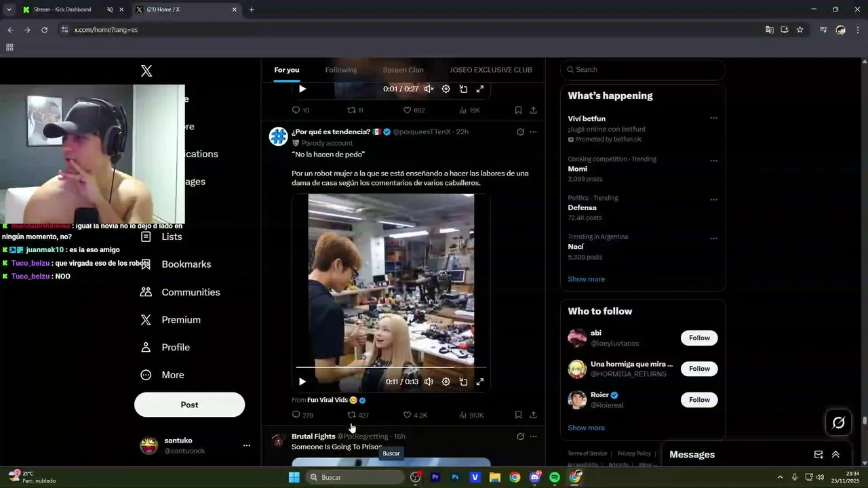868x488 pixels.
Task: Open Bookmarks in sidebar
Action: pos(176,264)
